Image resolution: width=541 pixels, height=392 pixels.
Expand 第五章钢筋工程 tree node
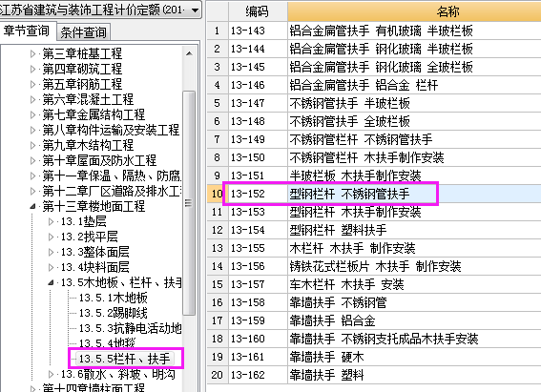tap(32, 84)
